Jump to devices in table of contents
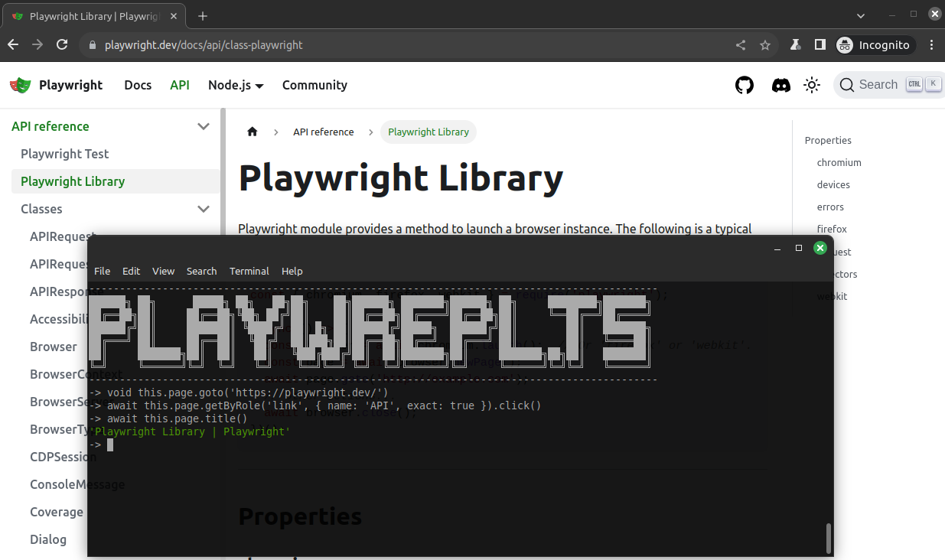Viewport: 945px width, 560px height. tap(833, 184)
